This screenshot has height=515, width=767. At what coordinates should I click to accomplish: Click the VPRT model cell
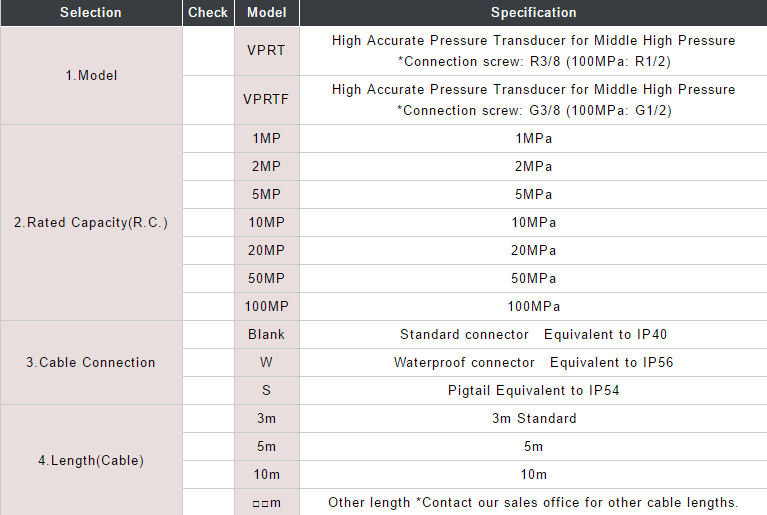[267, 51]
